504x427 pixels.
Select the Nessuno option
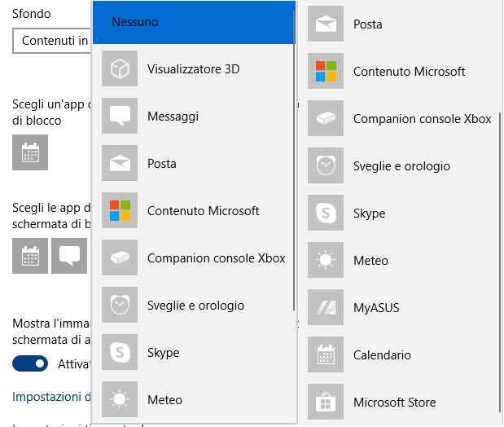pos(194,22)
